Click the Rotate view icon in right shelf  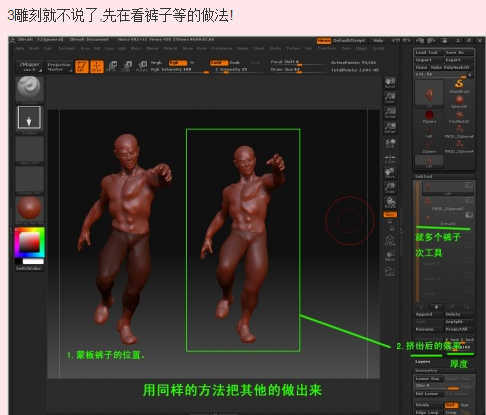coord(390,203)
